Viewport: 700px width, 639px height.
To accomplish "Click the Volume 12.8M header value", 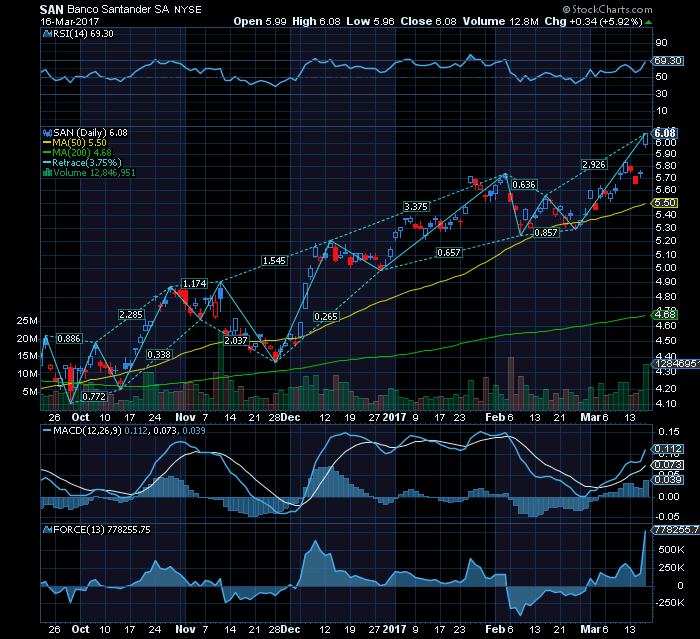I will [x=500, y=21].
